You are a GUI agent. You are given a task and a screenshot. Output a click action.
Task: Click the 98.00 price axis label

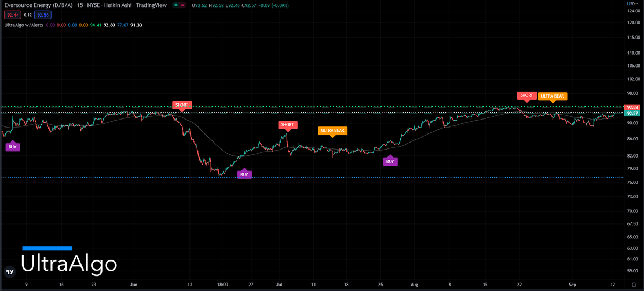point(632,93)
